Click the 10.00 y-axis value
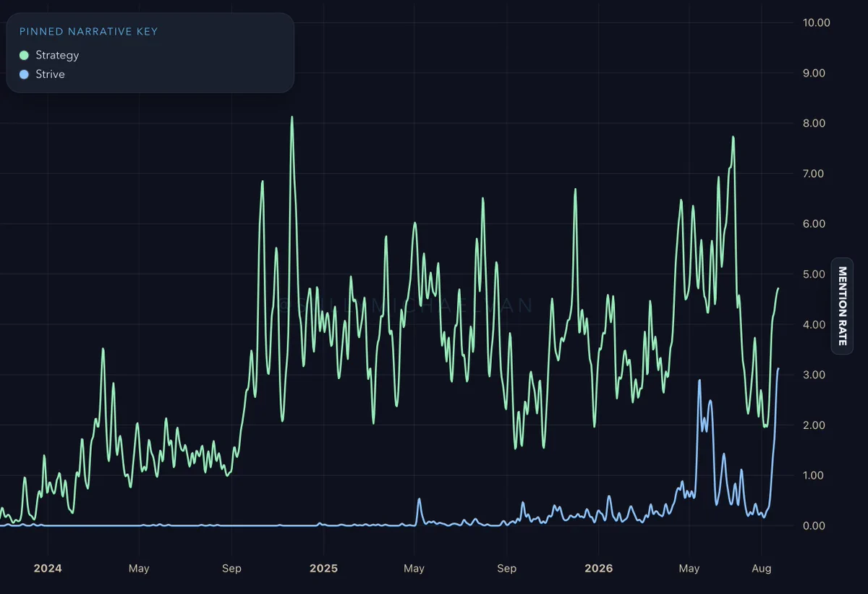868x594 pixels. tap(817, 22)
